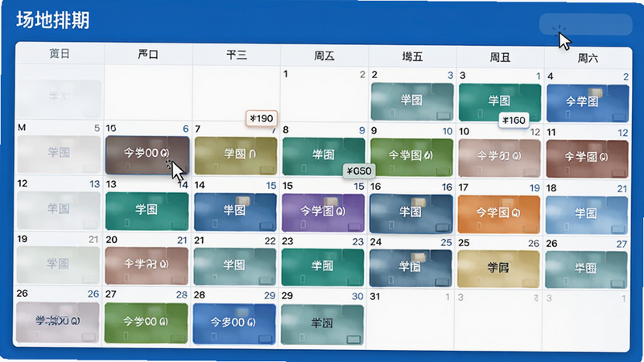Click beige box icon on day 14 card
The height and width of the screenshot is (362, 644).
pyautogui.click(x=242, y=202)
